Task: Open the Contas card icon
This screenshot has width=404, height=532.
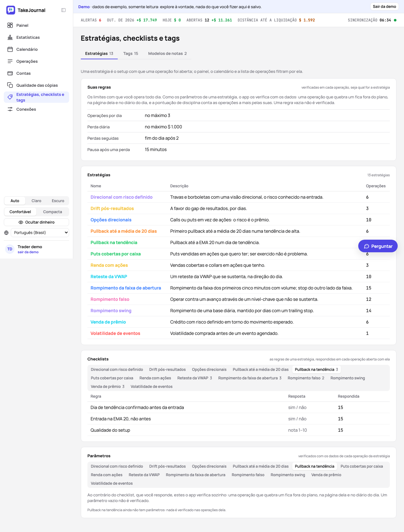Action: tap(10, 73)
